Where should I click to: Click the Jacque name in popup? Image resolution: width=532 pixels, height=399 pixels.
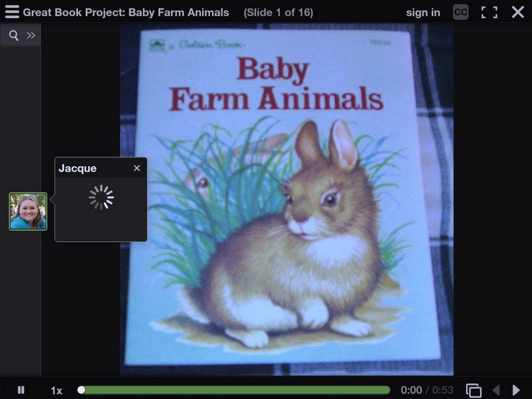point(77,168)
